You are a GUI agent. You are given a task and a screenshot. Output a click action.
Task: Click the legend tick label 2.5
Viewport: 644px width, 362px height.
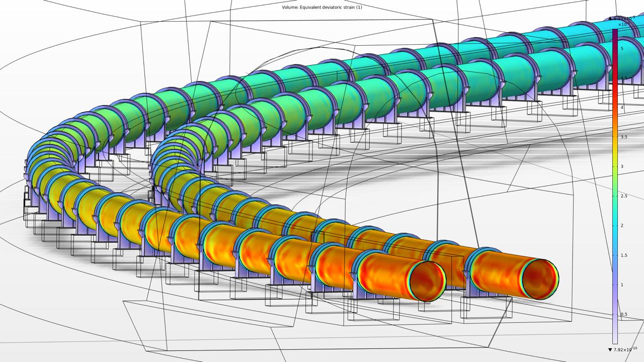coord(624,196)
